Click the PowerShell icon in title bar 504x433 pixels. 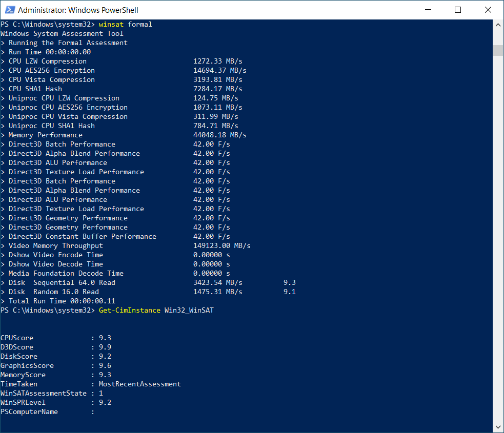point(10,10)
